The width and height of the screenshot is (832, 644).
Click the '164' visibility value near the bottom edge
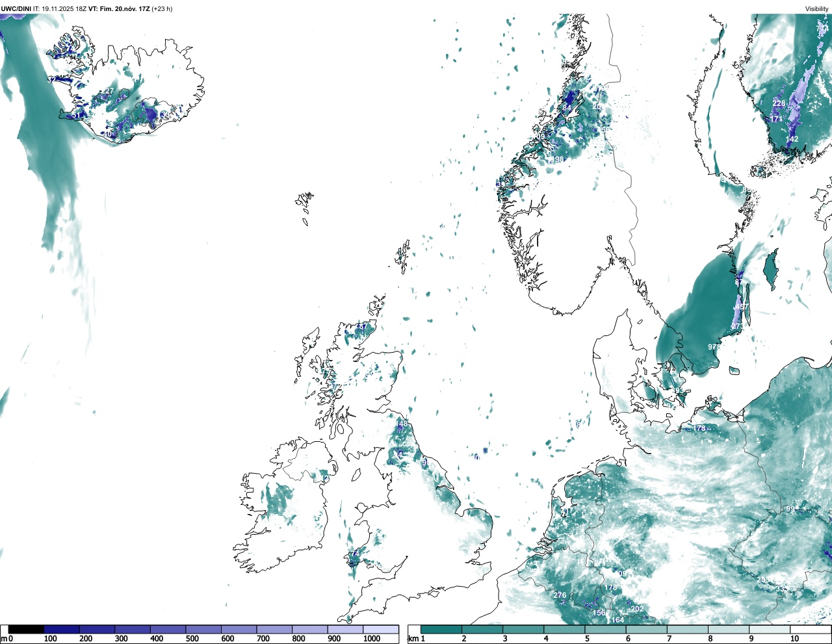click(617, 620)
